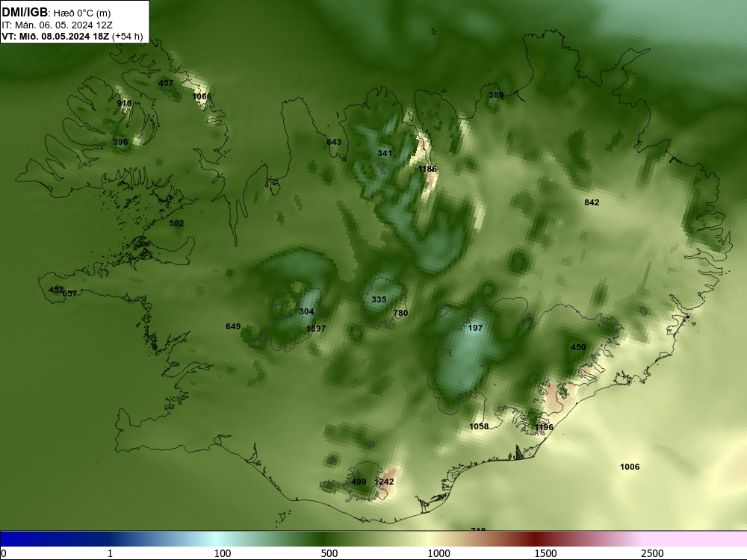
Task: Click the 502 value on the map
Action: [x=176, y=223]
